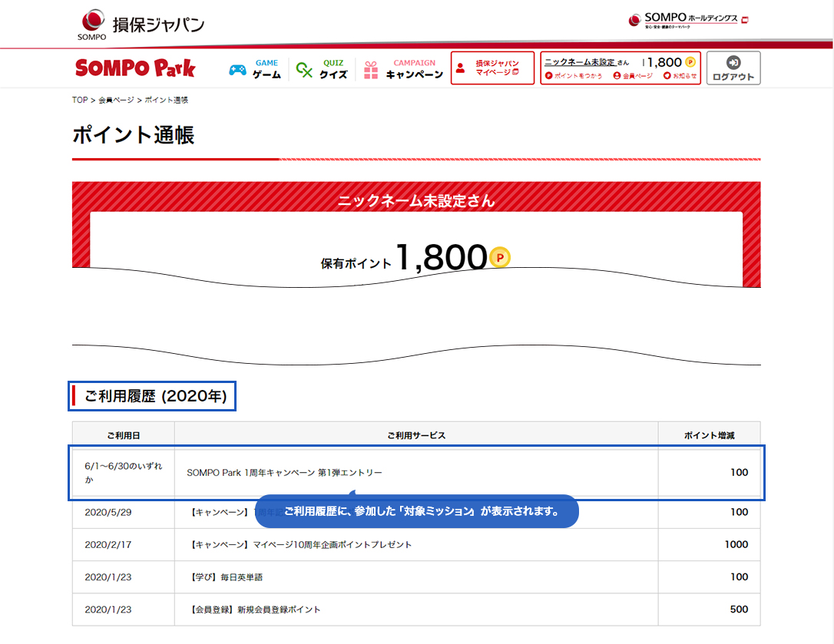The width and height of the screenshot is (834, 644).
Task: Click the ログアウト logout button
Action: pyautogui.click(x=733, y=68)
